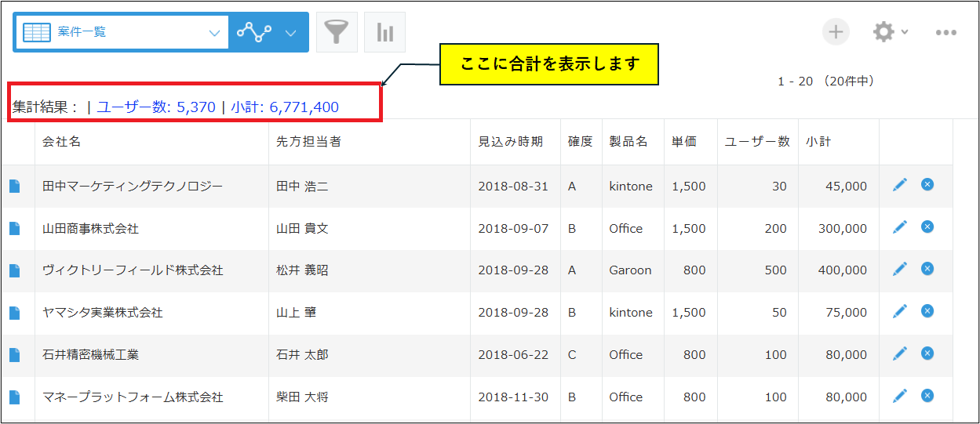Open the filter funnel icon
The width and height of the screenshot is (980, 424).
click(337, 32)
